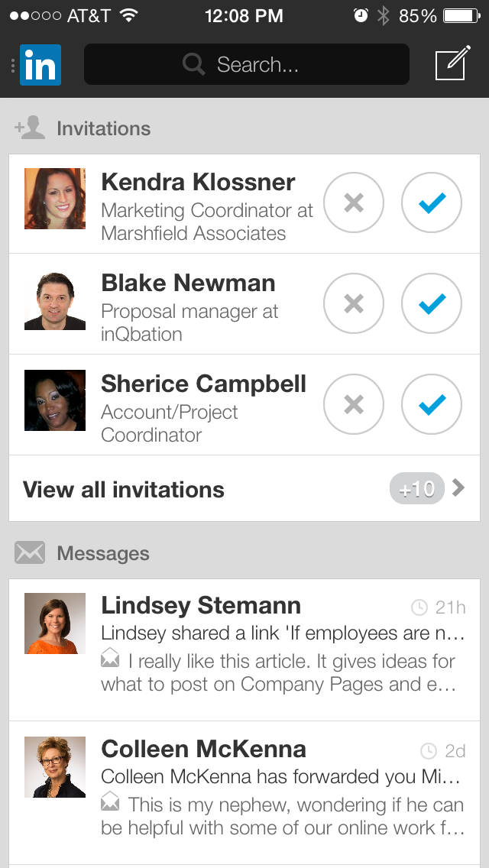Dismiss Sherice Campbell's invitation

pyautogui.click(x=354, y=404)
